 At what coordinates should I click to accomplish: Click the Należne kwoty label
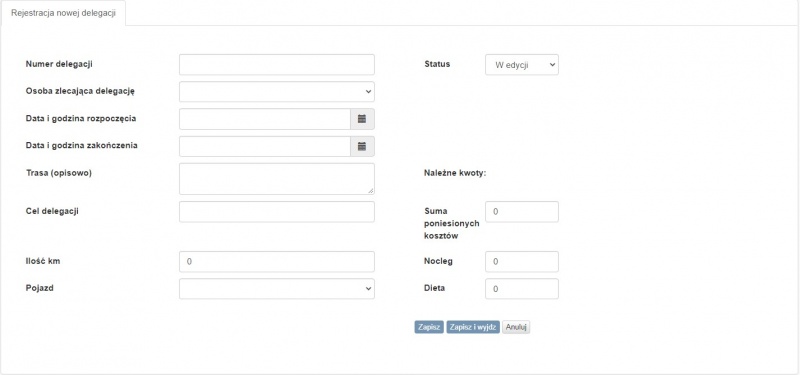[455, 173]
